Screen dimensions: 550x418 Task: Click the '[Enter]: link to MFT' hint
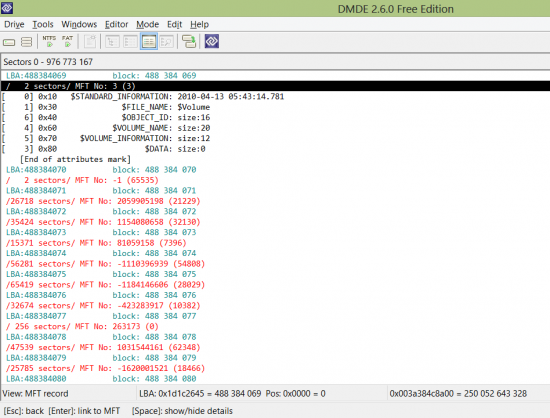[x=84, y=411]
